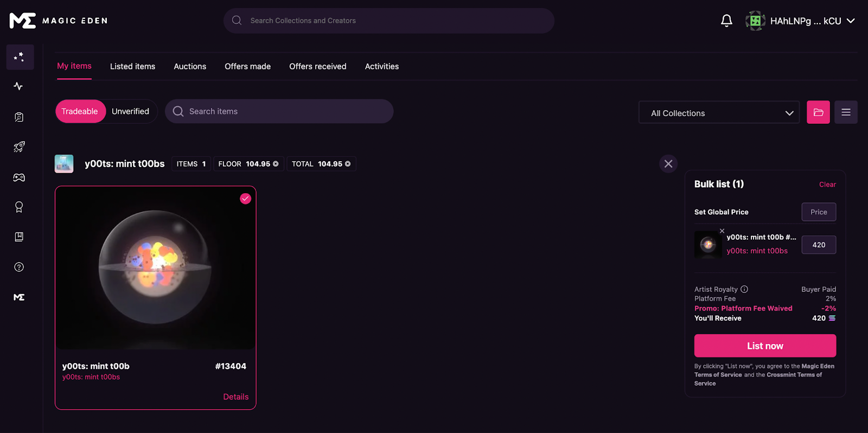The image size is (868, 433).
Task: Click the y00ts: mint t00bs collection title
Action: (x=125, y=164)
